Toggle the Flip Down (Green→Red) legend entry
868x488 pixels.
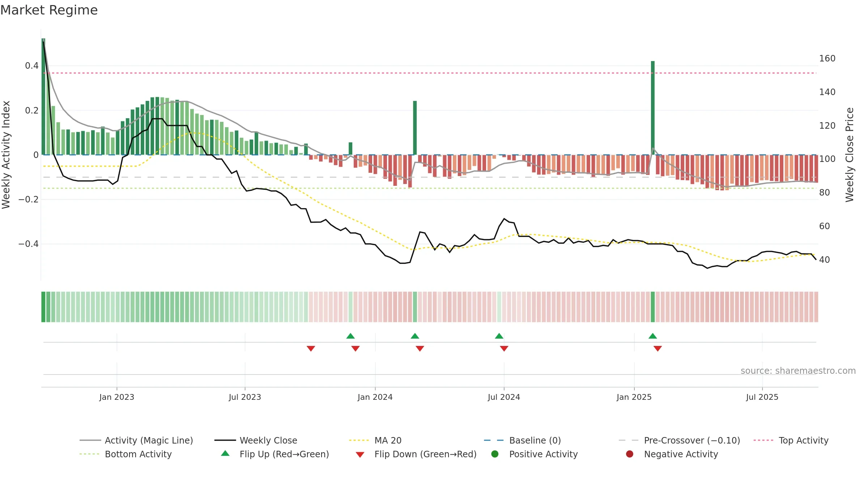[x=416, y=454]
